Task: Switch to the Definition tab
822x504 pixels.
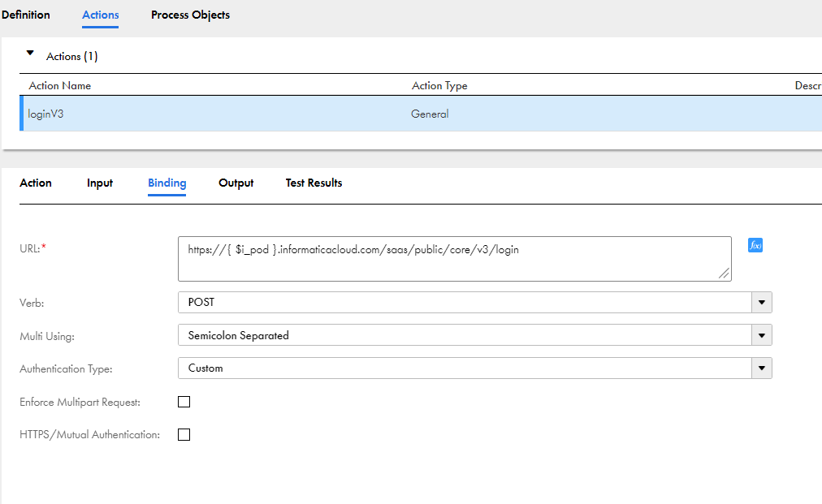Action: click(26, 15)
